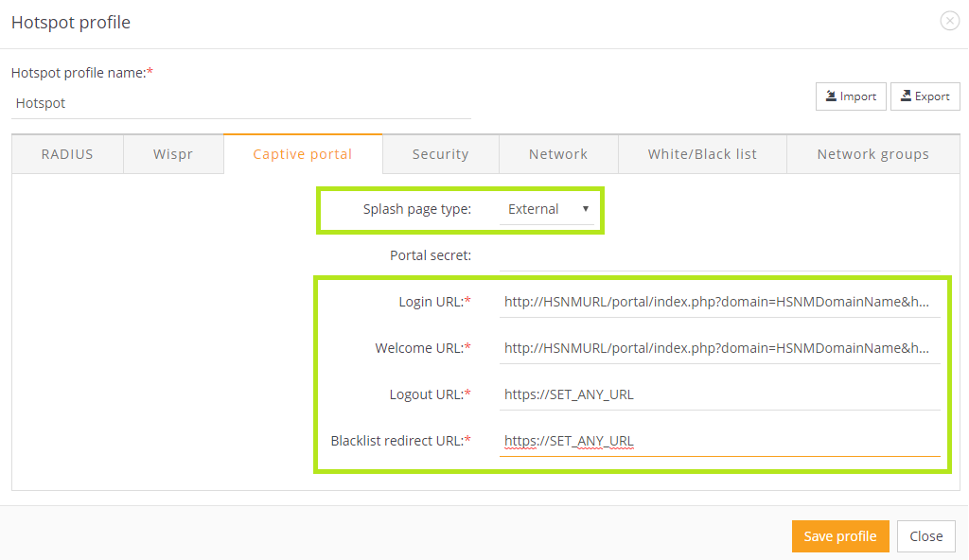The image size is (969, 560).
Task: Focus the Portal secret input field
Action: click(x=719, y=255)
